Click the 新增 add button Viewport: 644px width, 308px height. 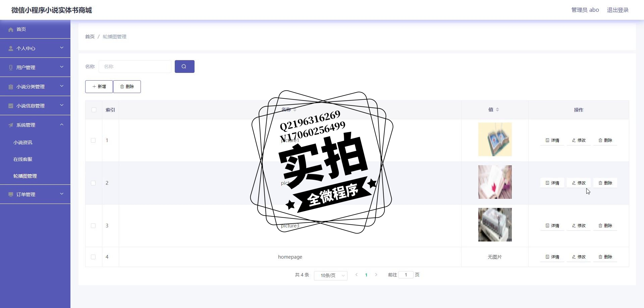tap(99, 87)
